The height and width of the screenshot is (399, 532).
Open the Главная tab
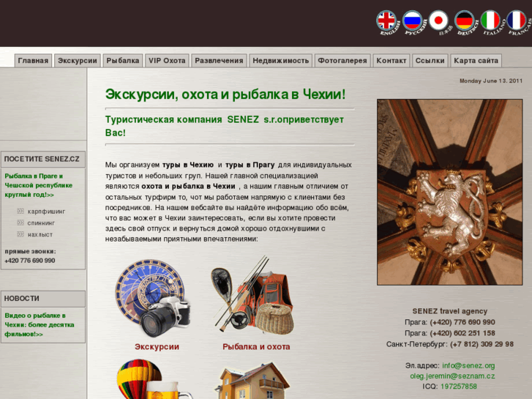click(33, 61)
